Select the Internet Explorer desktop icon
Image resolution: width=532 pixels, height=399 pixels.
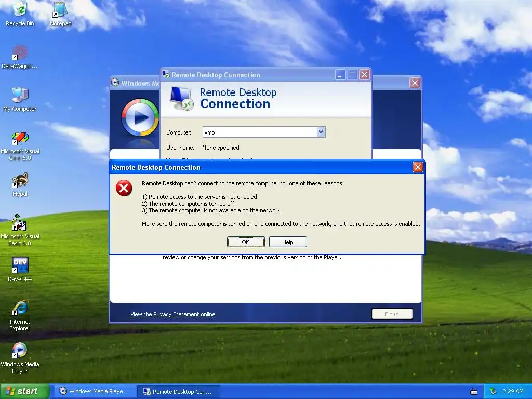20,316
